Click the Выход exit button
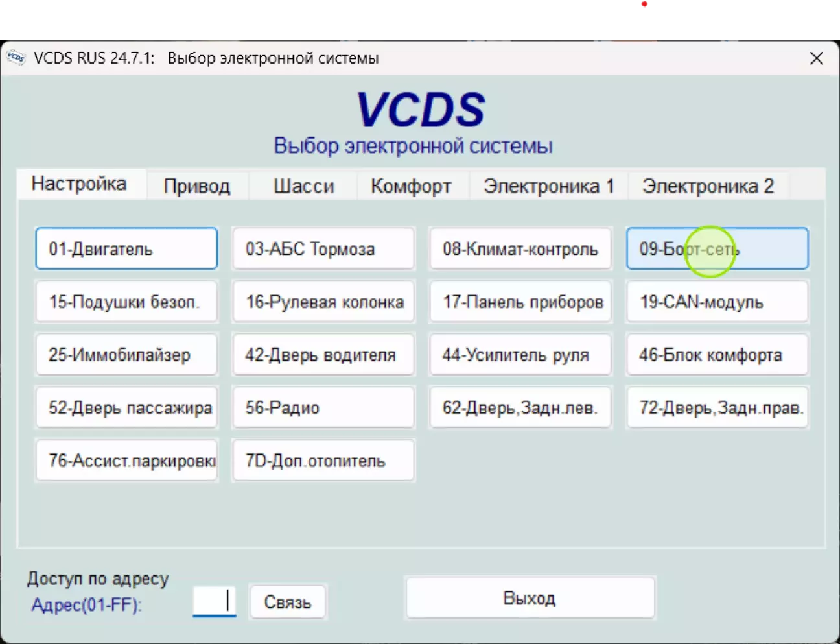 530,597
